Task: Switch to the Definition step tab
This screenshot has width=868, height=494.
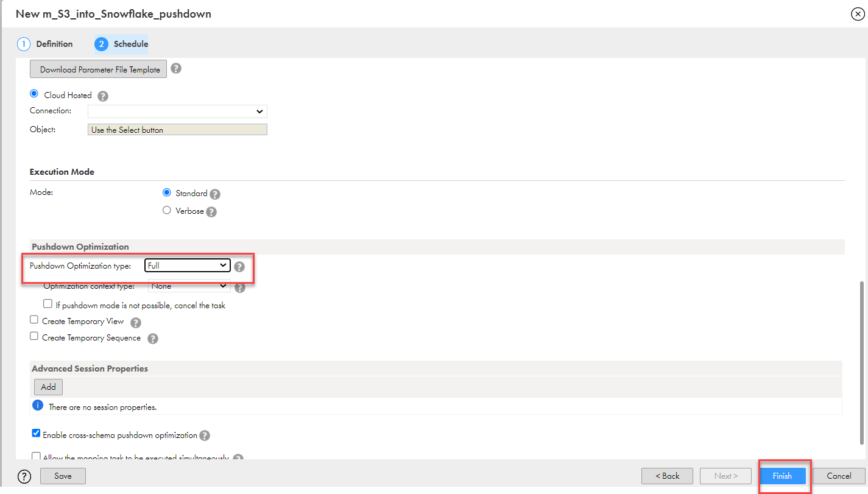Action: [x=46, y=44]
